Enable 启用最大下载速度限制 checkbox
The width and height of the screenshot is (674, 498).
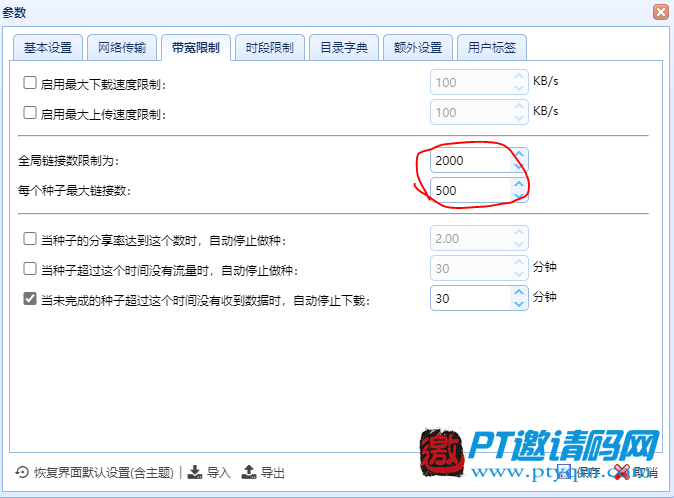(30, 82)
